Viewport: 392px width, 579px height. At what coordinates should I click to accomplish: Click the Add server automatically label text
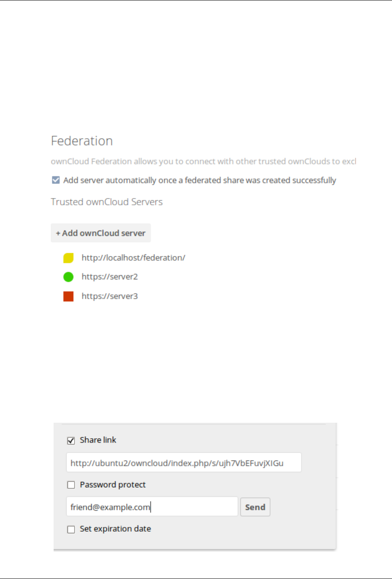tap(199, 180)
